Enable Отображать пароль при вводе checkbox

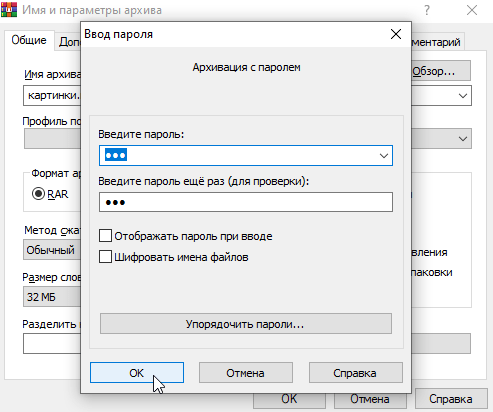(x=105, y=236)
